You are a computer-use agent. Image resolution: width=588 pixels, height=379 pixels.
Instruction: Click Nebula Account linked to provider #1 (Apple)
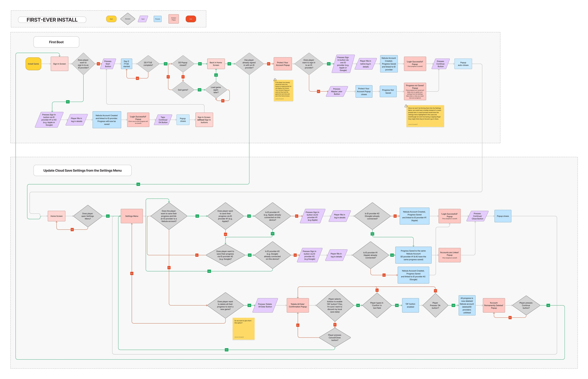click(x=415, y=216)
